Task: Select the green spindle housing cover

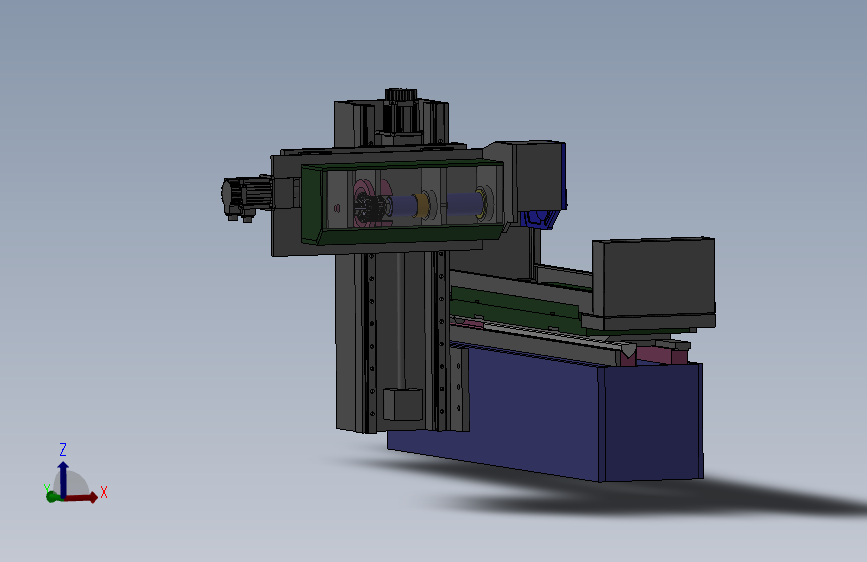Action: pos(403,202)
